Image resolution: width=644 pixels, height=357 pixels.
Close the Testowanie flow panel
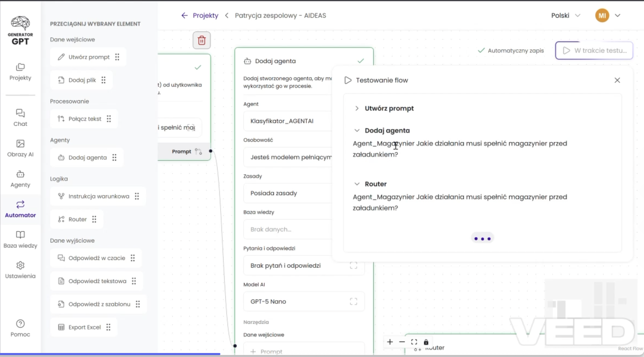click(617, 80)
